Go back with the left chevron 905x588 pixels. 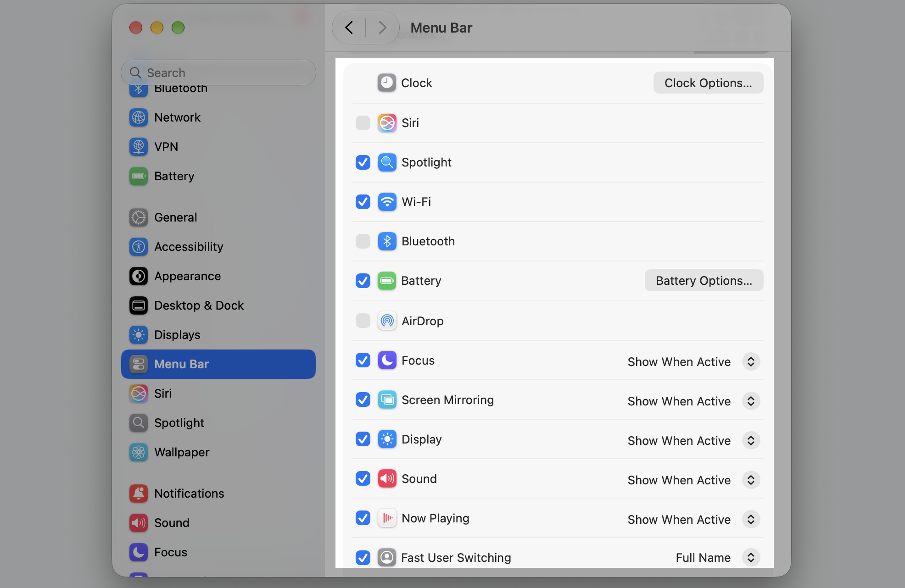tap(349, 28)
